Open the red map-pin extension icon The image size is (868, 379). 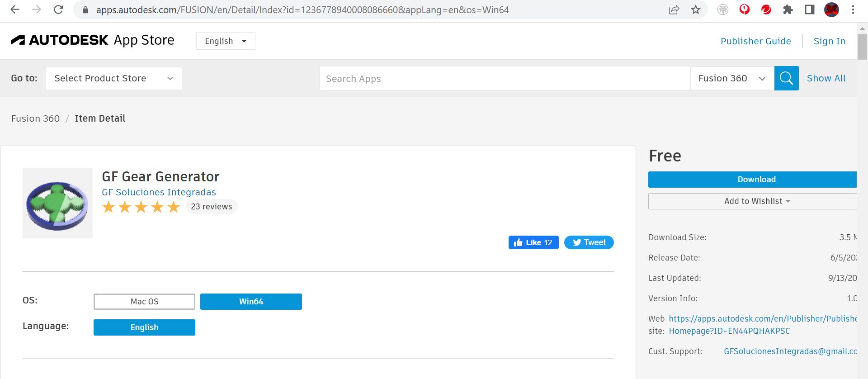(745, 9)
